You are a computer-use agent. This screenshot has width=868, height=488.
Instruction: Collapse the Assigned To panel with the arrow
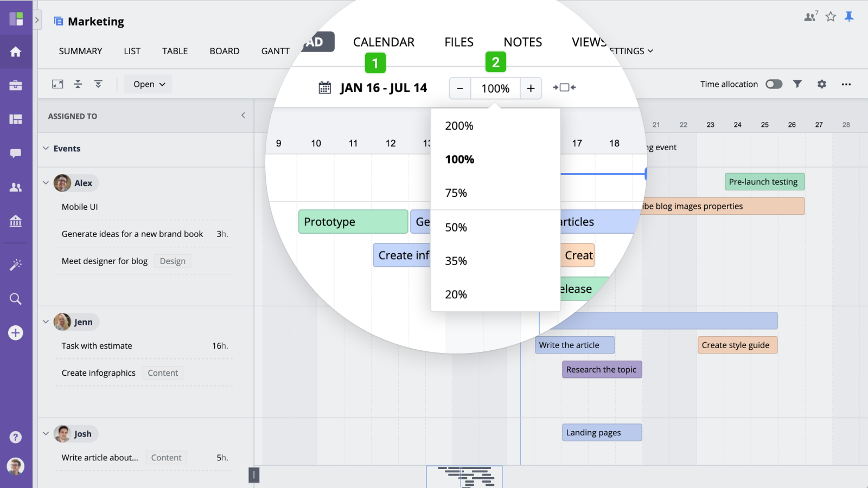(x=243, y=115)
